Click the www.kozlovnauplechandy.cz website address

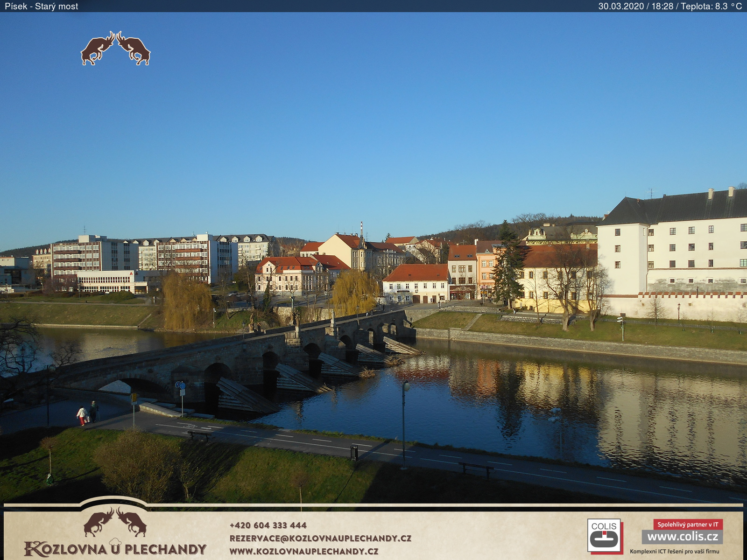point(304,551)
